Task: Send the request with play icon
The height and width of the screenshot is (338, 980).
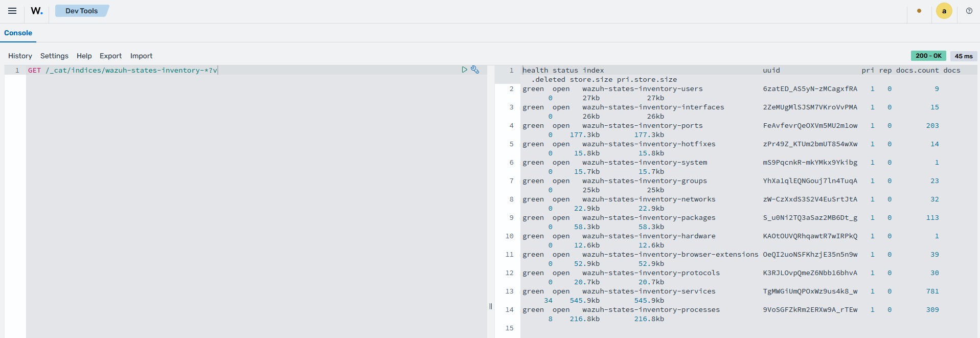Action: click(464, 70)
